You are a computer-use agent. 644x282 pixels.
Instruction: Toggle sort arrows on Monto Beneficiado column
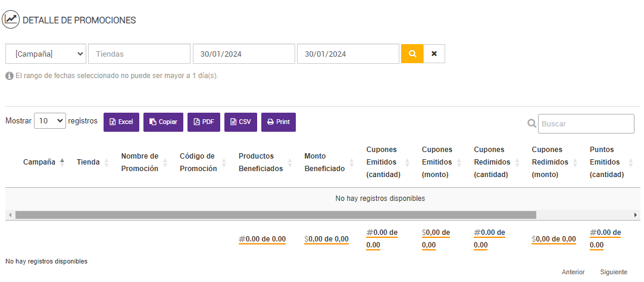tap(352, 163)
